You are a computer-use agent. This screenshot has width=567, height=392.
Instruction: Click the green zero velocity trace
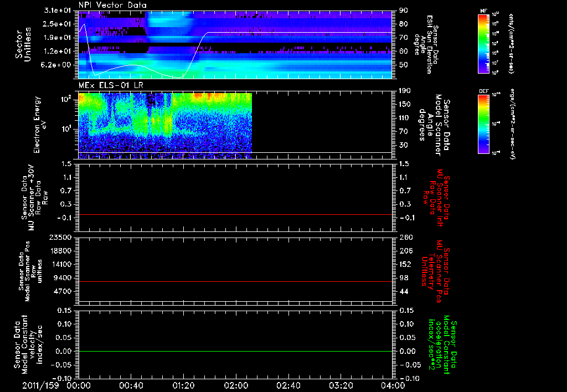click(235, 351)
